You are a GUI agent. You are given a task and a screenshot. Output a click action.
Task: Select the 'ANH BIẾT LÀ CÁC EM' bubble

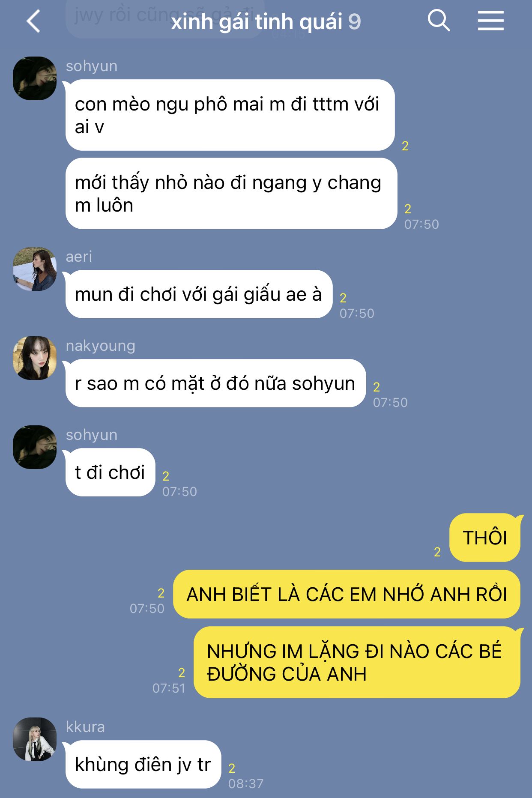coord(347,594)
